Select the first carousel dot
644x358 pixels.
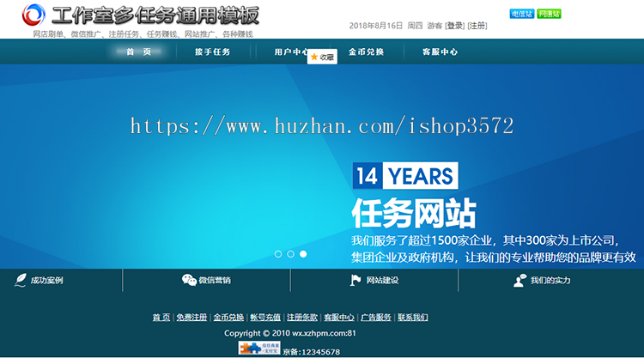click(x=278, y=254)
